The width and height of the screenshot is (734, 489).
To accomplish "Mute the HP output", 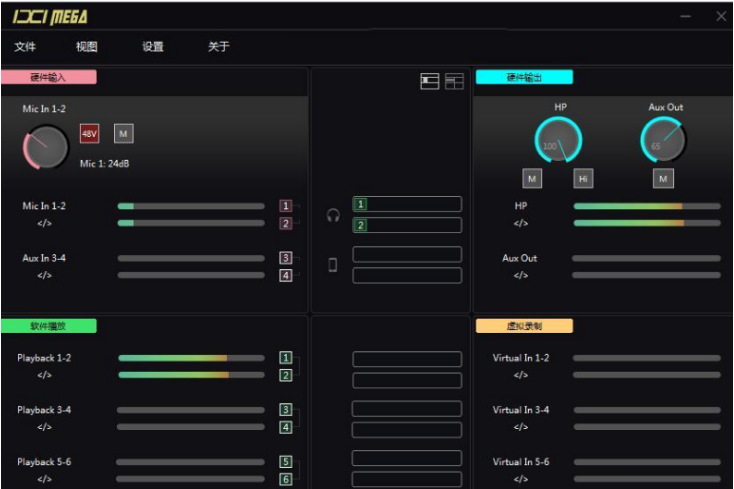I will pos(532,179).
